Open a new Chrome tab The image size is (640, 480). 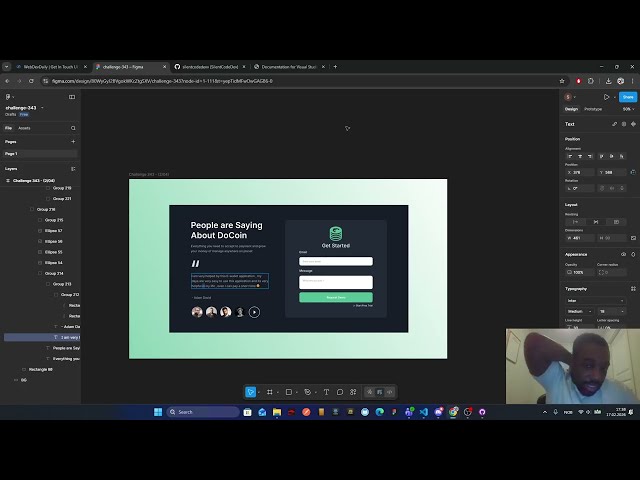tap(335, 67)
